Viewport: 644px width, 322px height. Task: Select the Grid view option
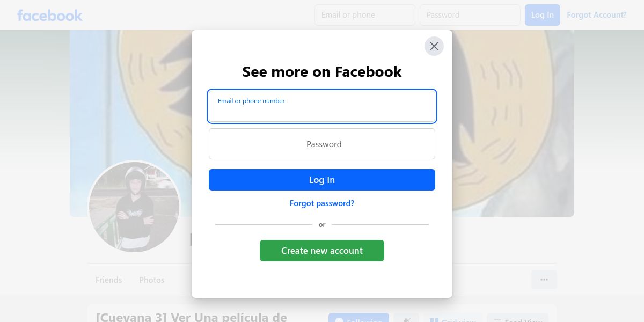pyautogui.click(x=453, y=318)
